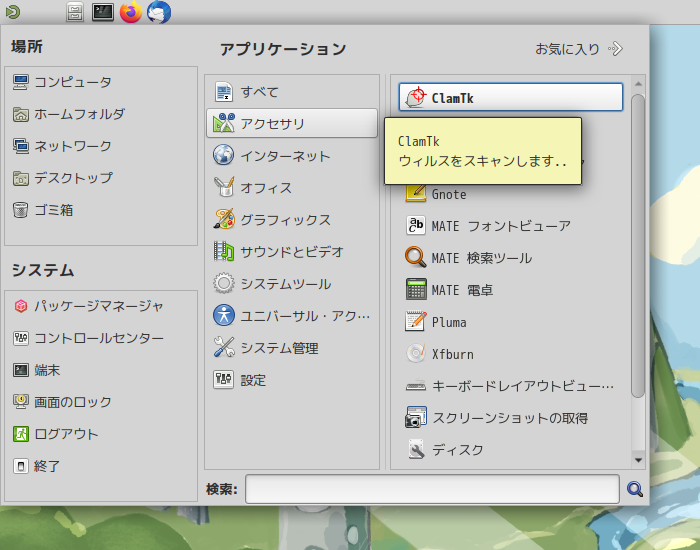Select the システムツール category
The height and width of the screenshot is (550, 700).
292,284
